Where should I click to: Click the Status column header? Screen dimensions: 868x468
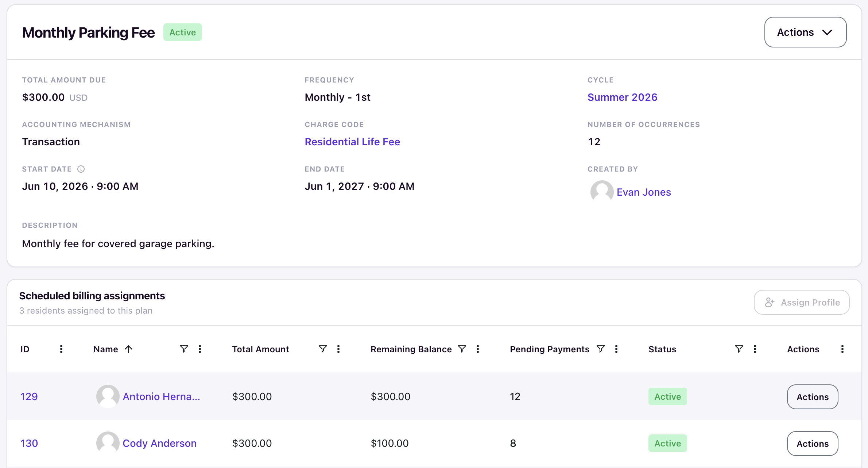coord(662,349)
